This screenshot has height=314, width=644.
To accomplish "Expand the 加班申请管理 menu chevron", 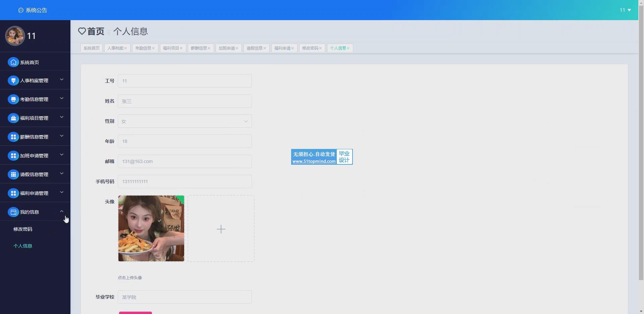I will tap(62, 155).
